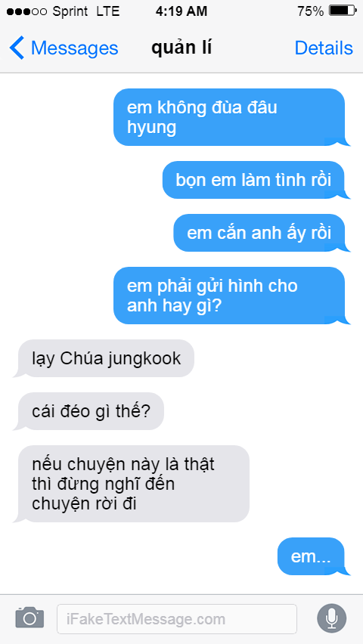Open Details for this conversation

click(x=324, y=48)
